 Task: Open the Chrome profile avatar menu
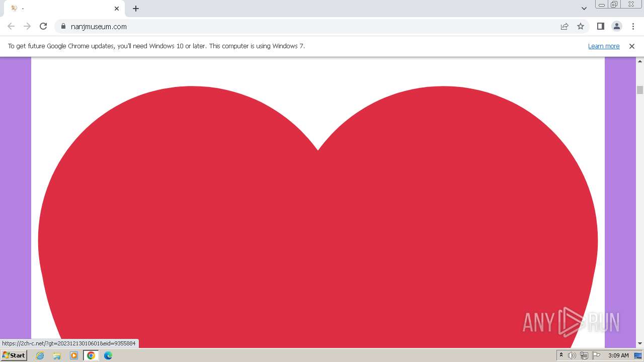tap(616, 26)
